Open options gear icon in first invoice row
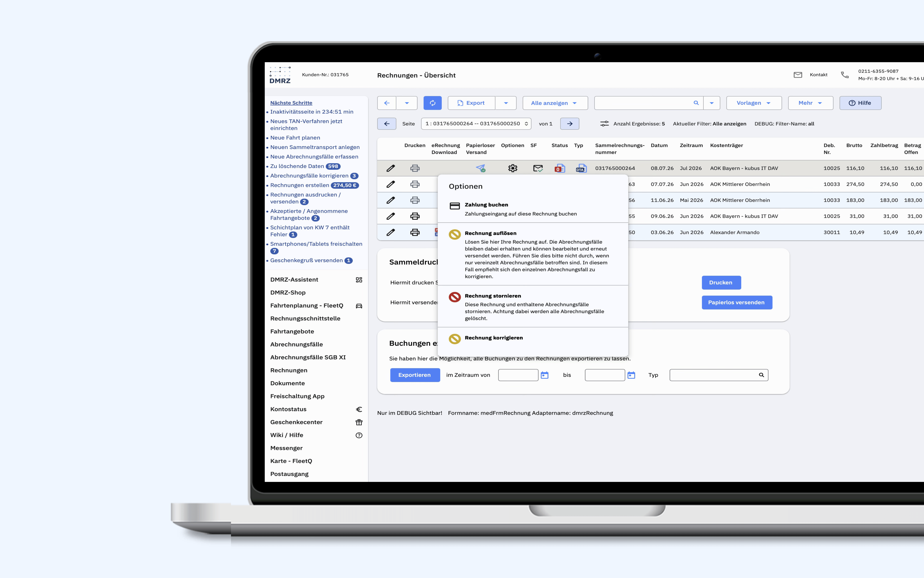 [x=512, y=168]
